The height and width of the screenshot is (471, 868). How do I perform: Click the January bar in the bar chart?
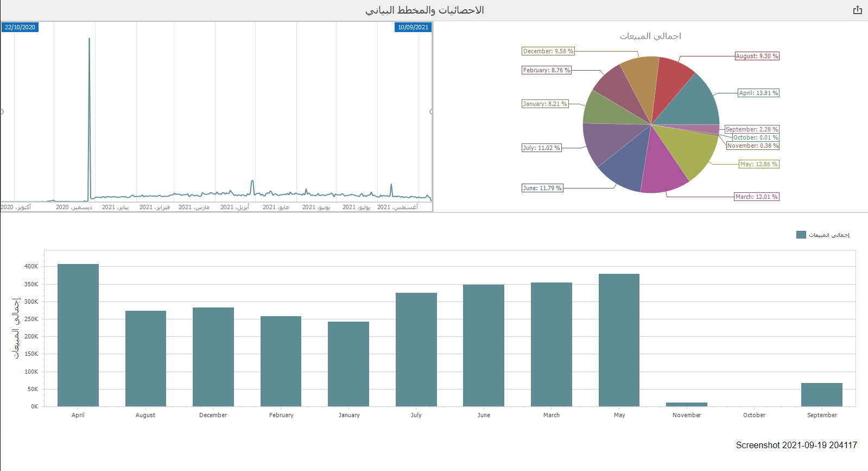coord(349,363)
